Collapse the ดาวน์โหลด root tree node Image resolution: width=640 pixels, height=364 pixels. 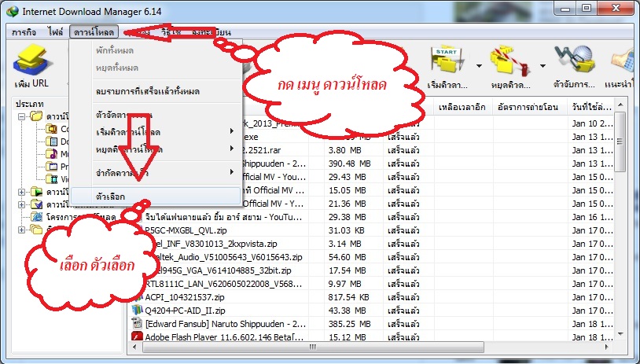coord(22,116)
